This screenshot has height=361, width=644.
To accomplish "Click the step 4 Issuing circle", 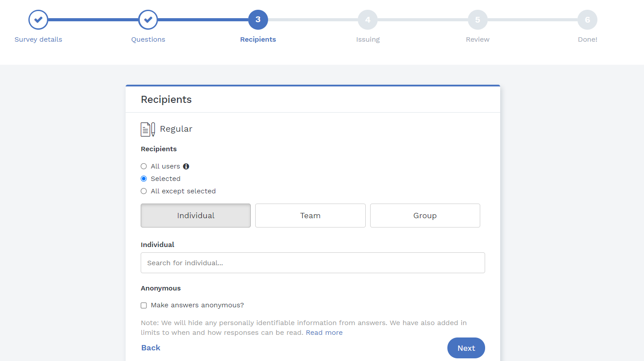I will (x=368, y=20).
